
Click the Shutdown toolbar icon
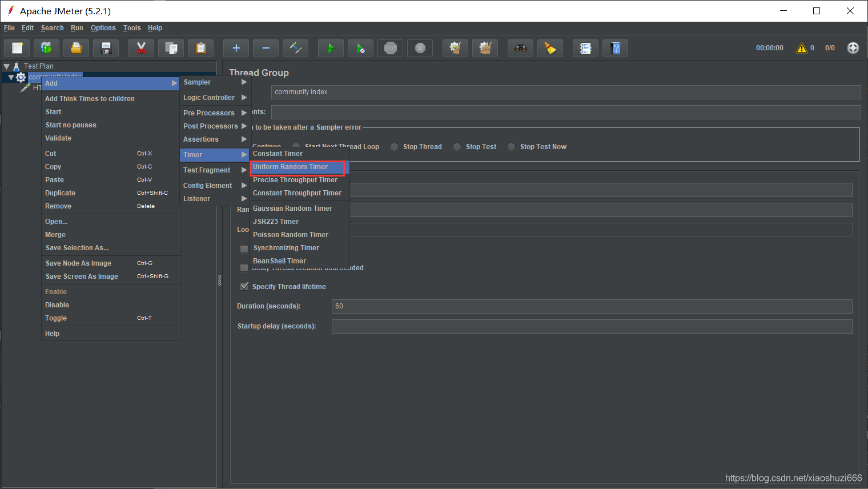(x=420, y=48)
